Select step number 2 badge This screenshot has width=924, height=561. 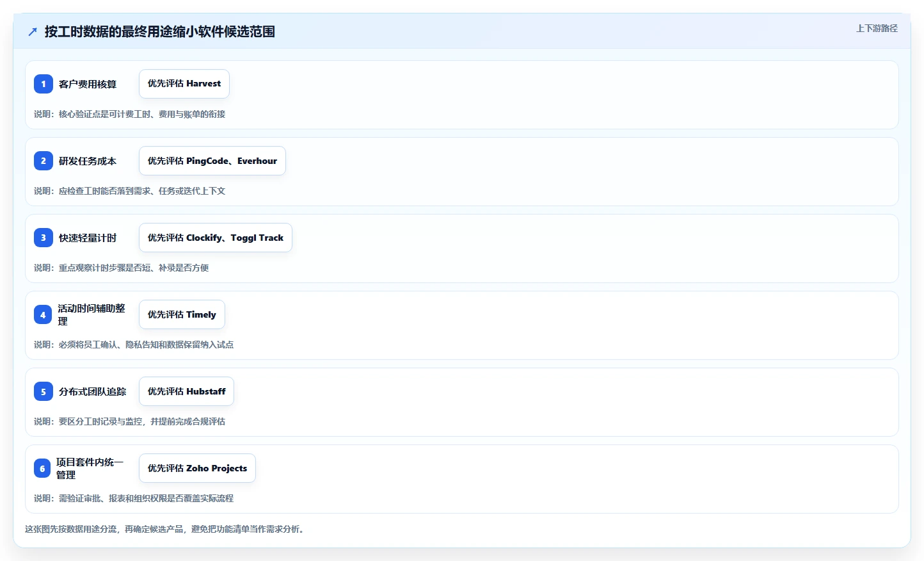44,161
